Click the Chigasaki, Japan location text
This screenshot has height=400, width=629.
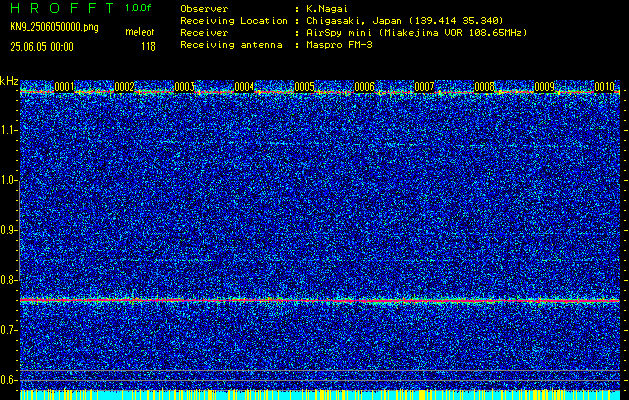(x=404, y=20)
